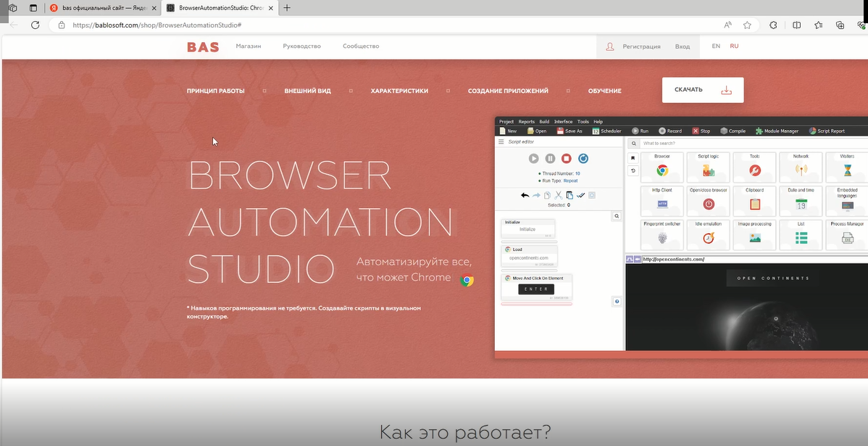Click the Scheduler toolbar button
Screen dimensions: 868x446
click(606, 131)
